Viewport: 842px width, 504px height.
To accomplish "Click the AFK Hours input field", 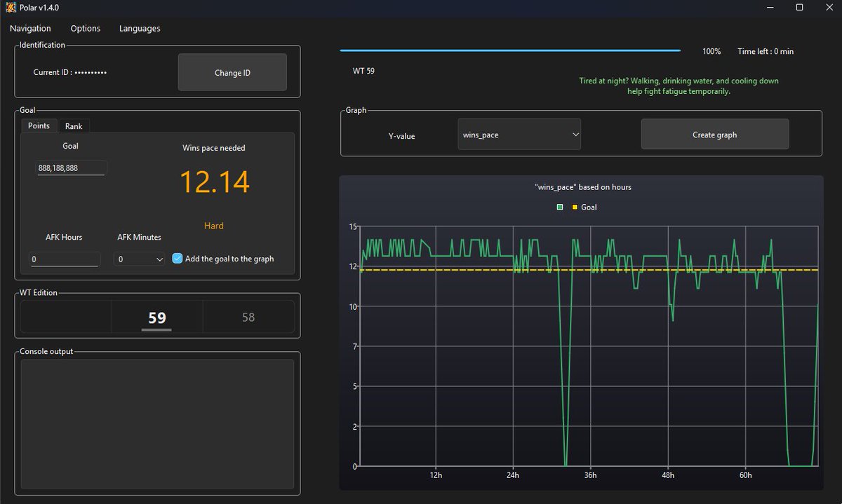I will (65, 259).
